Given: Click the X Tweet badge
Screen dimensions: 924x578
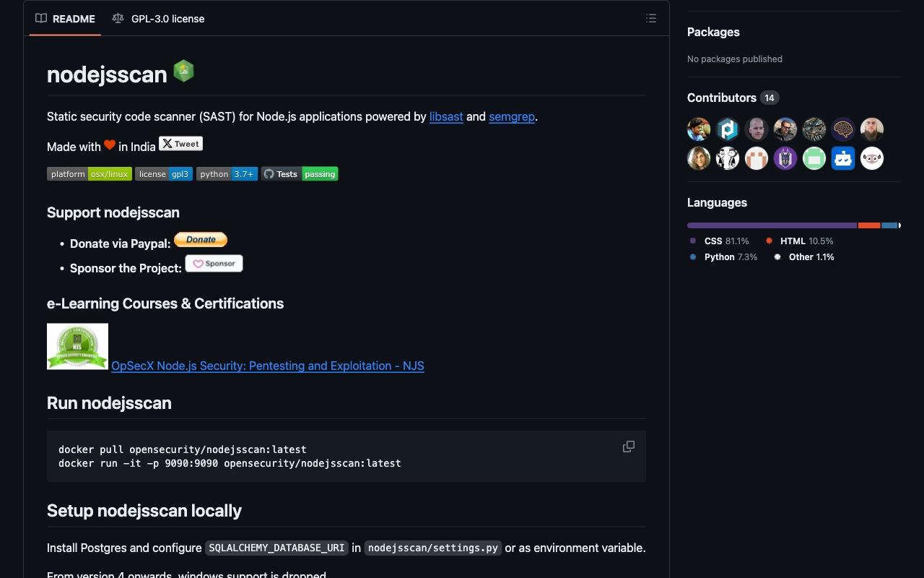Looking at the screenshot, I should pyautogui.click(x=180, y=144).
